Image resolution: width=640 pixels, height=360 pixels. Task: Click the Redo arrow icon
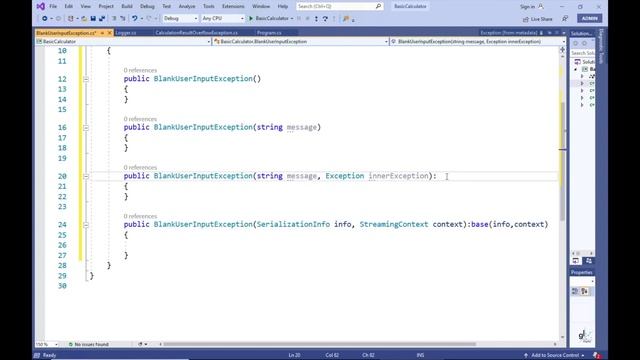click(x=149, y=18)
